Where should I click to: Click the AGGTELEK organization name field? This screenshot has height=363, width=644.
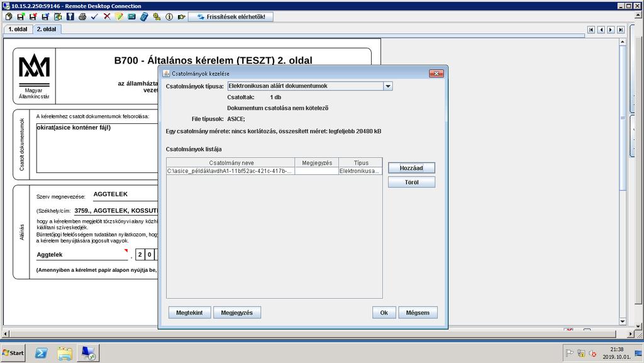click(x=125, y=194)
